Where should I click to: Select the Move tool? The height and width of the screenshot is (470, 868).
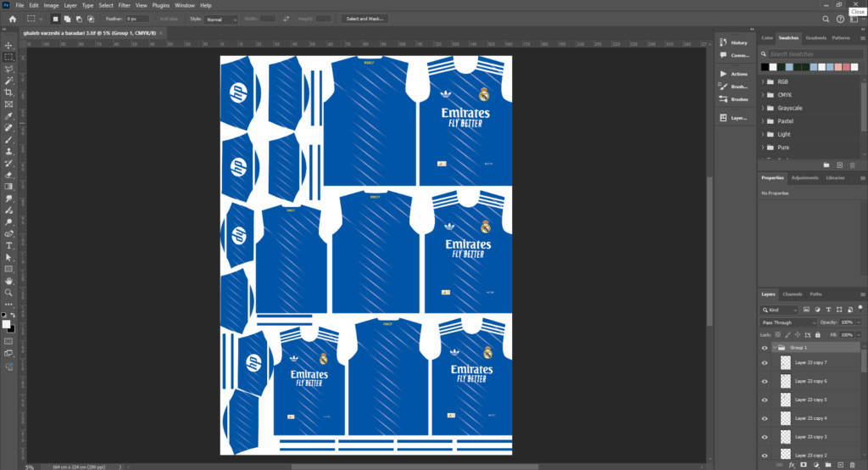pyautogui.click(x=8, y=46)
